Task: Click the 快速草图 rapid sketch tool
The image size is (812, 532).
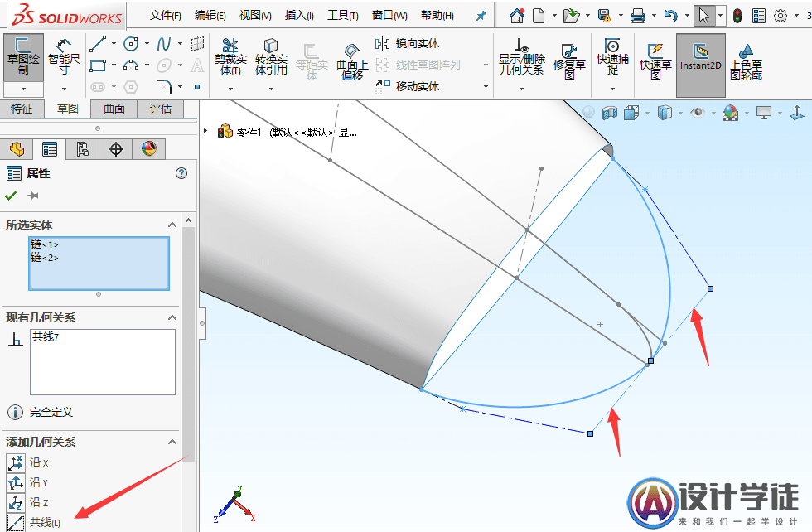Action: click(x=655, y=61)
